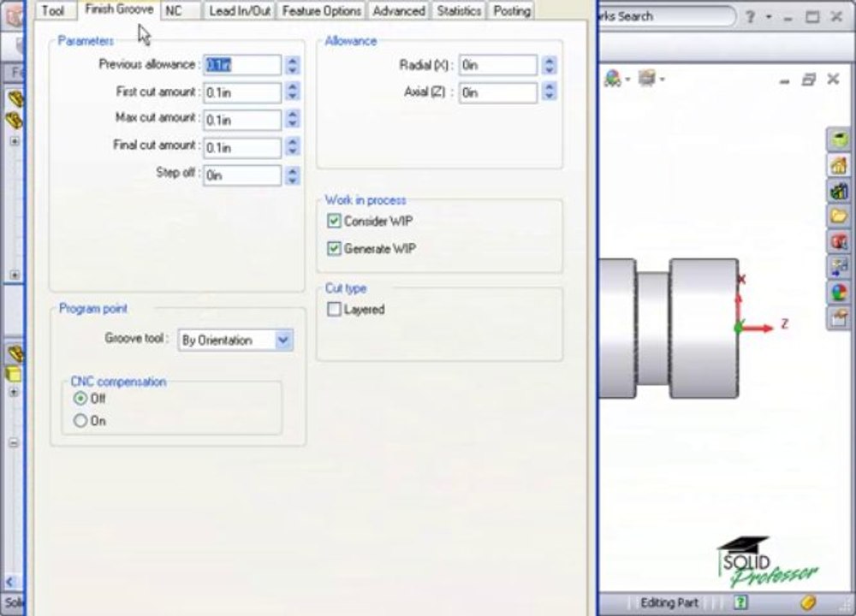Viewport: 856px width, 616px height.
Task: Click the colored scene icon in viewport toolbar
Action: (613, 79)
